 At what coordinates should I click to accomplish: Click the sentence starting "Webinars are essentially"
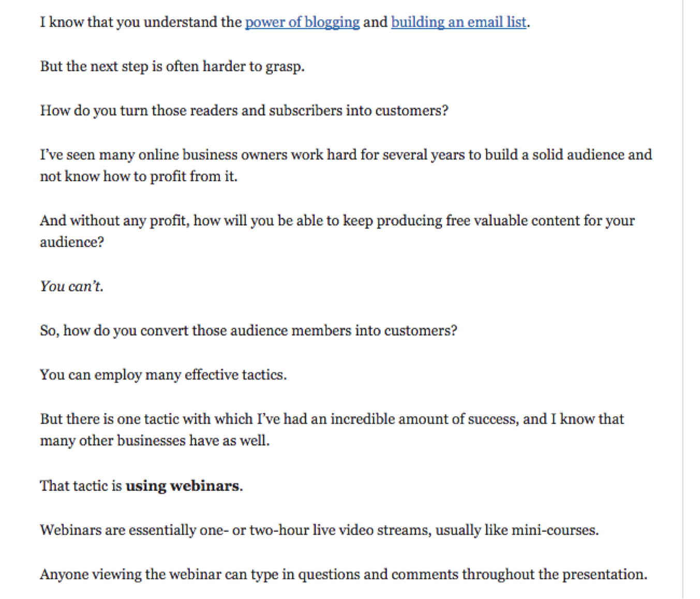pos(319,530)
